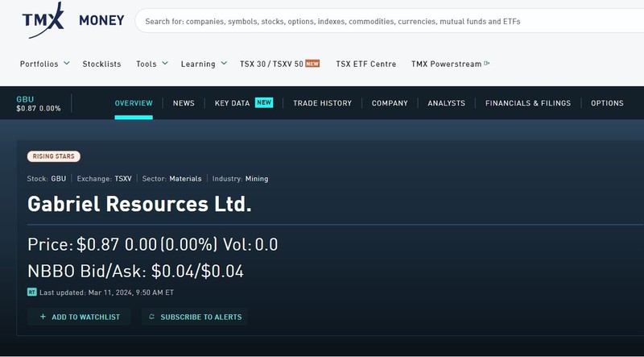Screen dimensions: 644x357
Task: Switch to the News tab
Action: pyautogui.click(x=184, y=103)
